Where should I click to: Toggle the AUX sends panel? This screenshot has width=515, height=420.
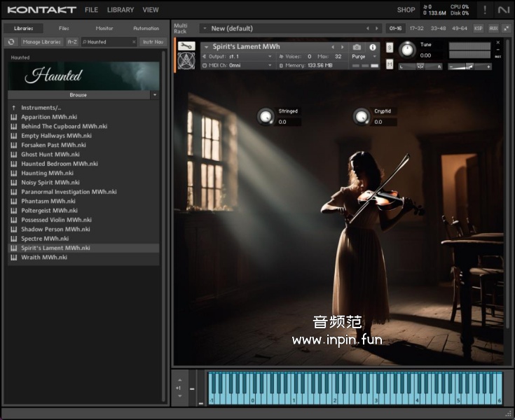click(x=493, y=28)
